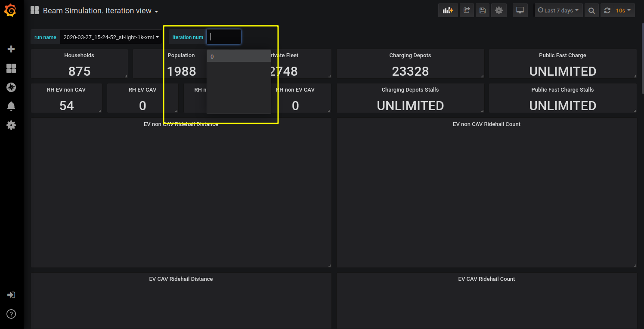Click EV CAV Ridehail Distance title
This screenshot has height=329, width=644.
[181, 279]
